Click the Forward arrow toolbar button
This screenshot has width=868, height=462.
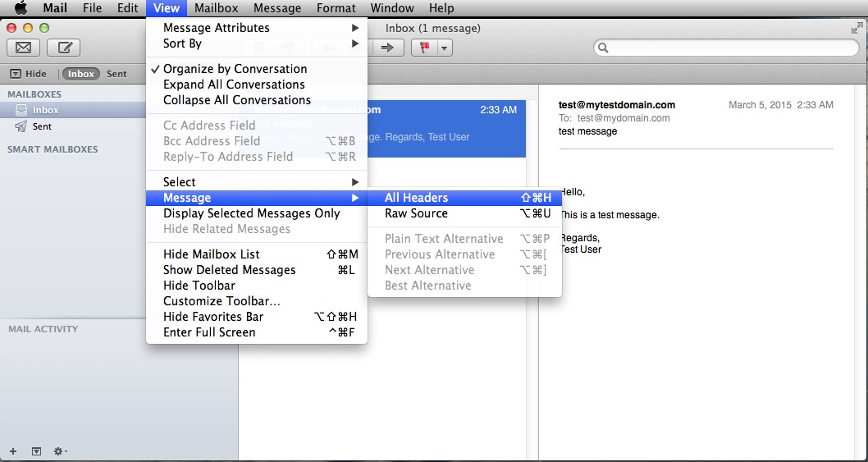(x=387, y=48)
